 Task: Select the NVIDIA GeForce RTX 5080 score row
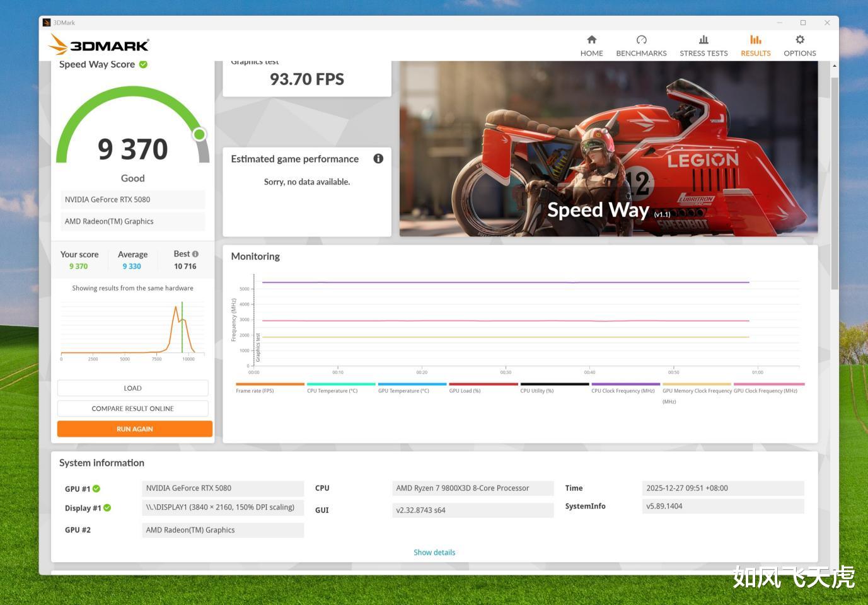pos(132,200)
